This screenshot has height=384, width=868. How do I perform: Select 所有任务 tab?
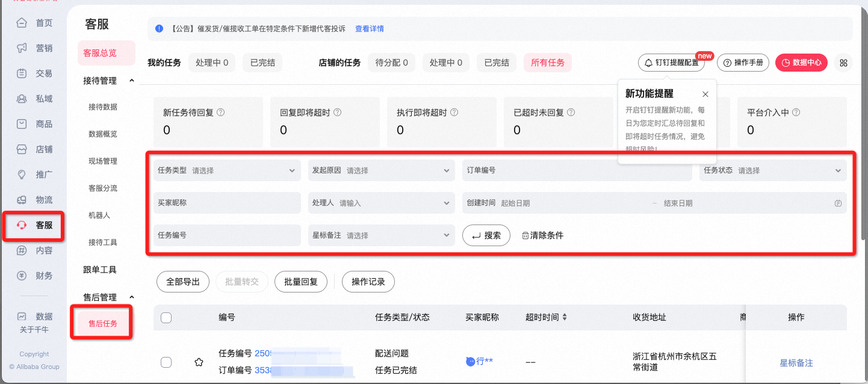click(548, 63)
